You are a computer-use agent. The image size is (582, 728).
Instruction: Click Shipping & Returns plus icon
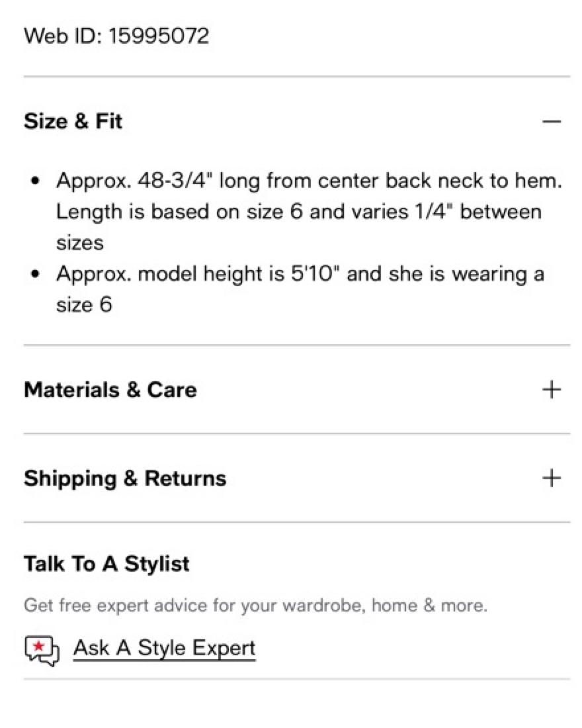pos(551,478)
